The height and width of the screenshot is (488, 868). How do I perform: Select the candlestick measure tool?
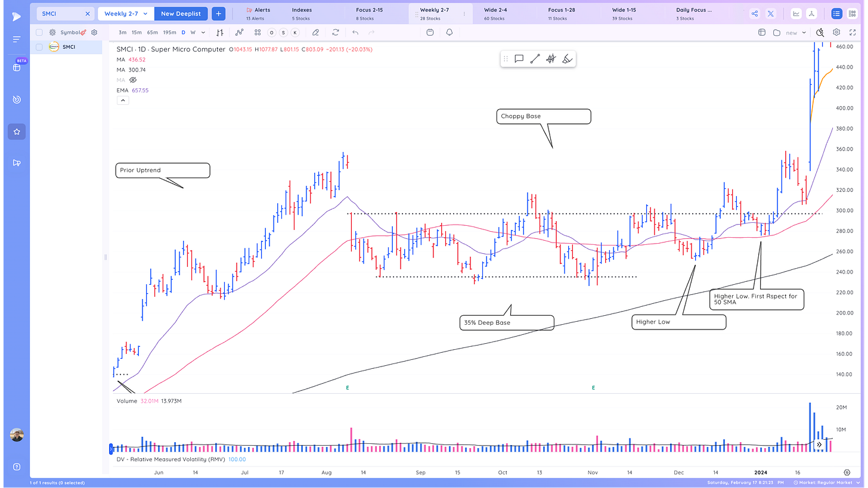[x=551, y=58]
